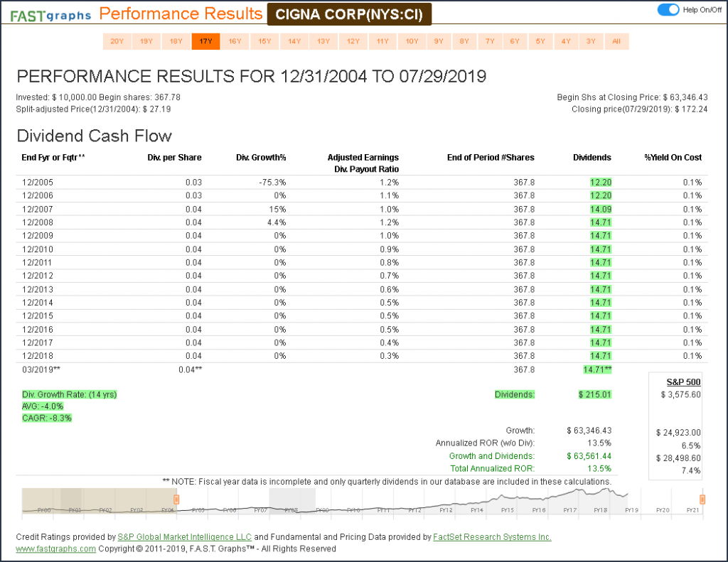Viewport: 728px width, 562px height.
Task: Show the 4Y period results
Action: point(566,41)
